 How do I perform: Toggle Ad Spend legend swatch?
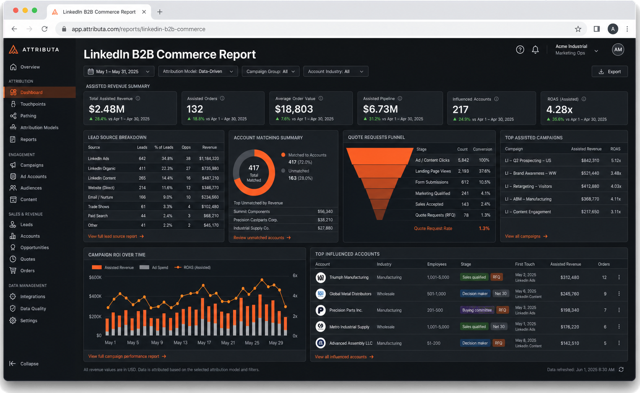144,267
